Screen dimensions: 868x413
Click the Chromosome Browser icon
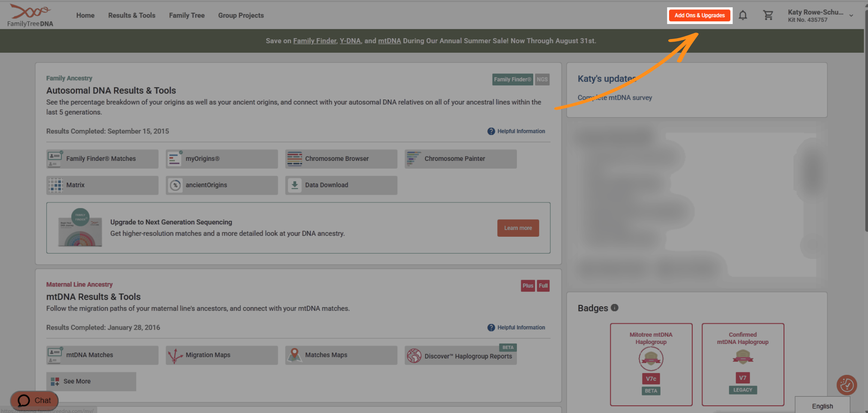coord(294,159)
